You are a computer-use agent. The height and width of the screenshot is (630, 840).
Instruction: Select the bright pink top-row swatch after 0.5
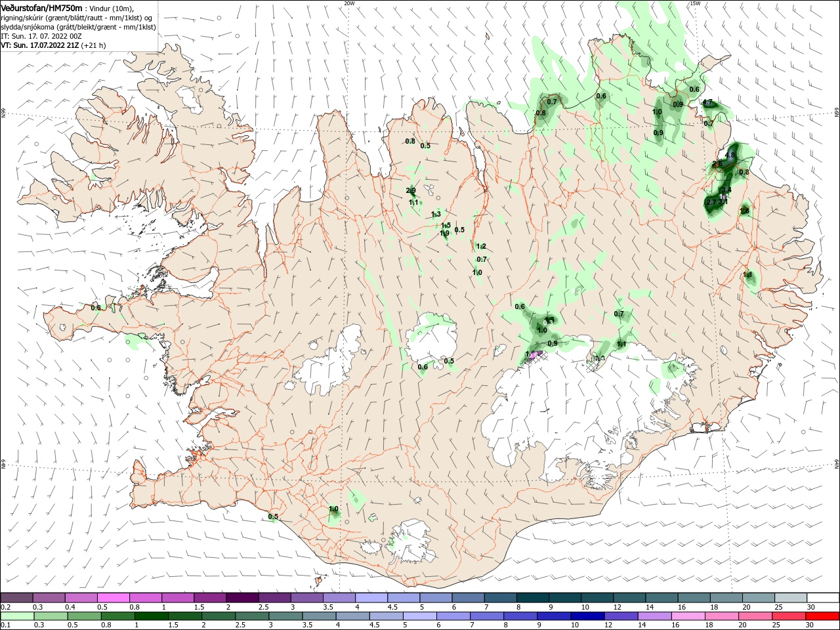(114, 598)
